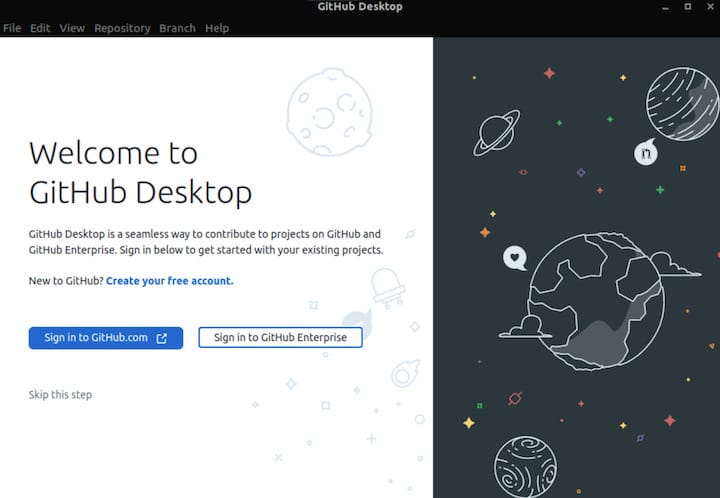Click the GitHub Desktop title bar text
Screen dimensions: 720x498
pyautogui.click(x=360, y=6)
